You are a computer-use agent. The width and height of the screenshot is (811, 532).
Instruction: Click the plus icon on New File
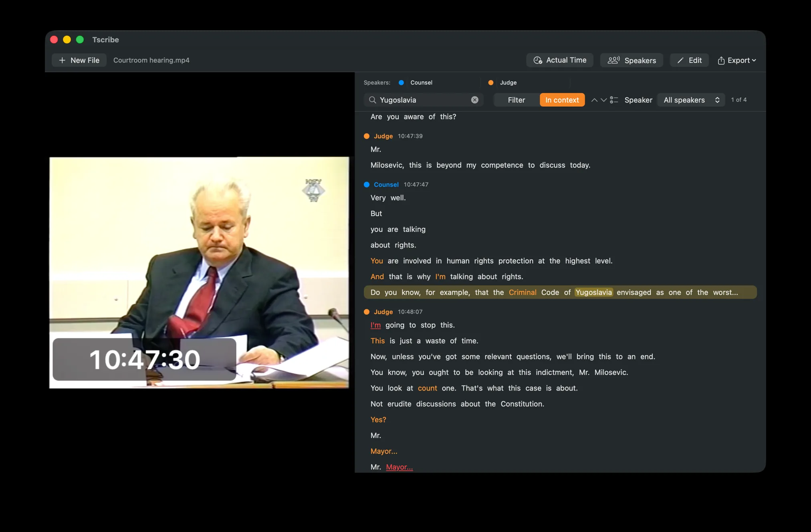[62, 60]
